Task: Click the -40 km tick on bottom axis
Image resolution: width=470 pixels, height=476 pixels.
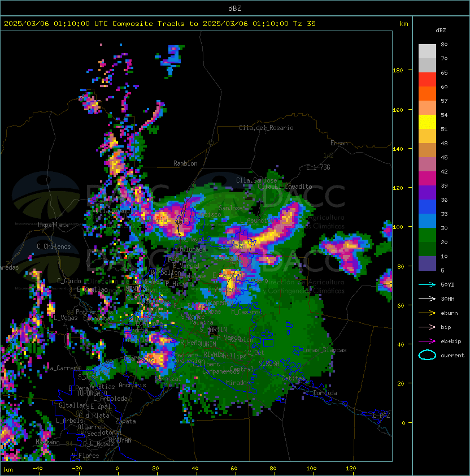Action: [37, 469]
